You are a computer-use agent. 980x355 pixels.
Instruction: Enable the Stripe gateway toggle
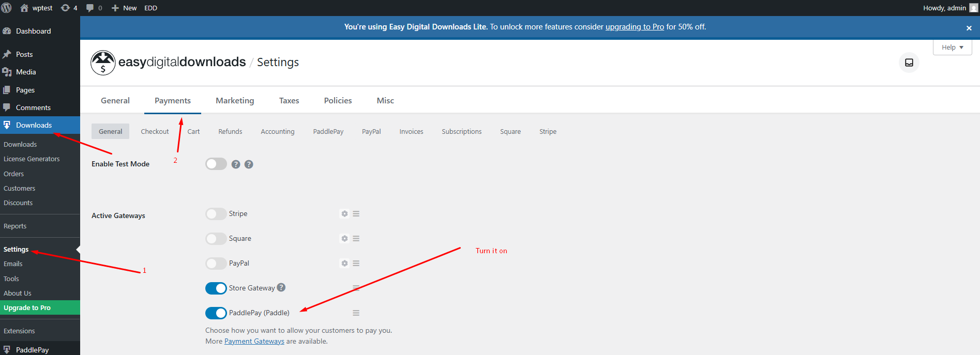pyautogui.click(x=216, y=214)
